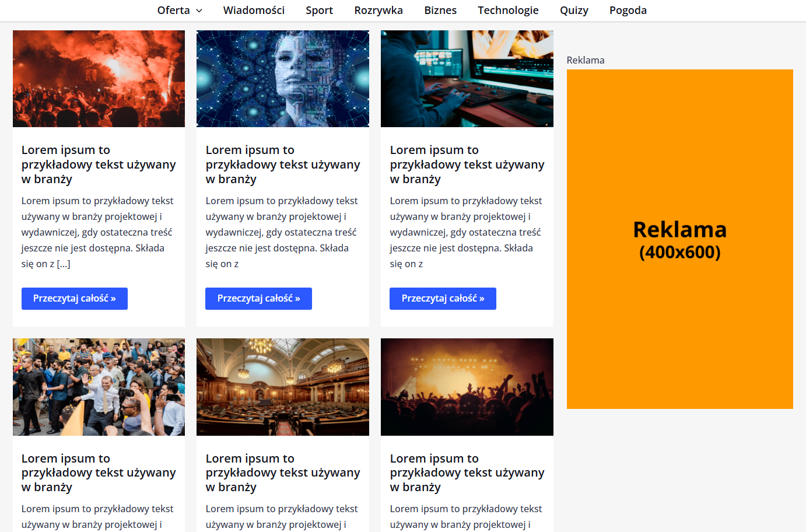Open the first article headline link
Screen dimensions: 806x532
tap(99, 164)
